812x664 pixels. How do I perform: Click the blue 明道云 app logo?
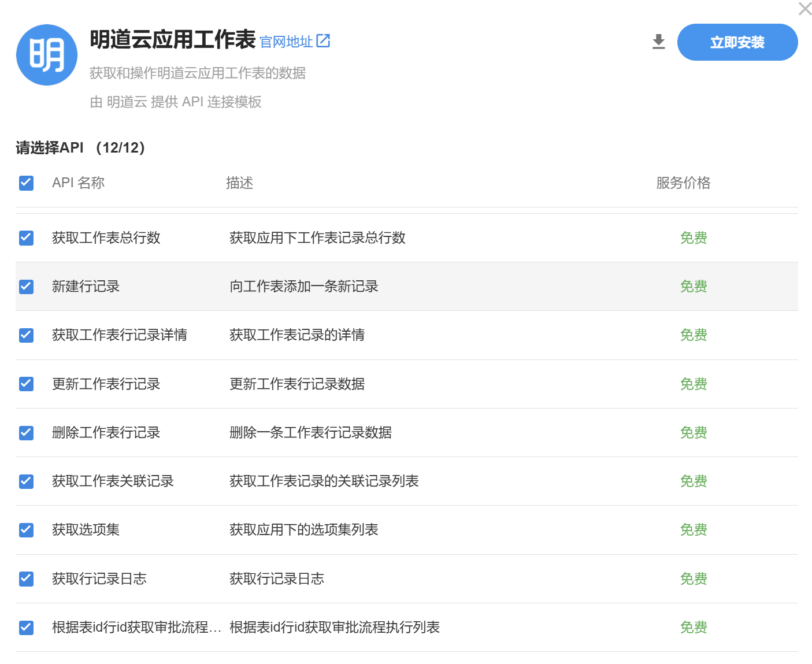pos(47,55)
